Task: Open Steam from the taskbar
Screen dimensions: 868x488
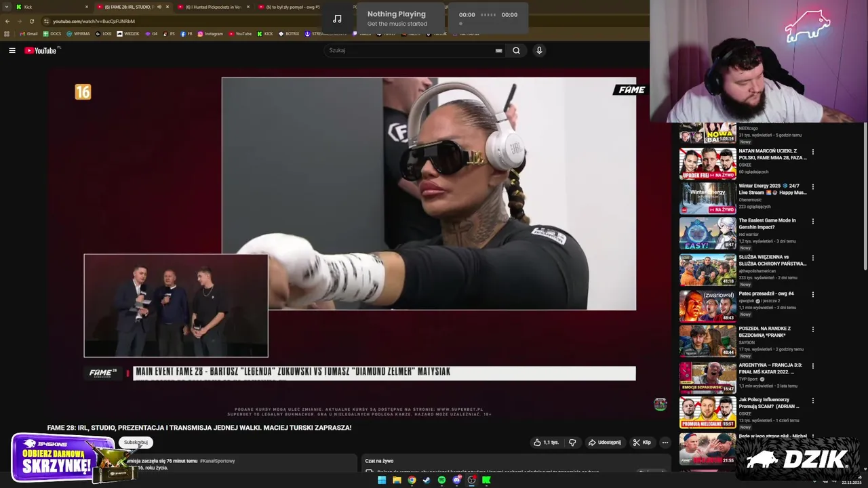Action: [427, 480]
